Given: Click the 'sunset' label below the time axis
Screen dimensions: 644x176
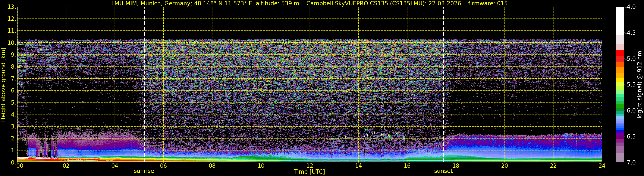Looking at the screenshot, I should [443, 171].
